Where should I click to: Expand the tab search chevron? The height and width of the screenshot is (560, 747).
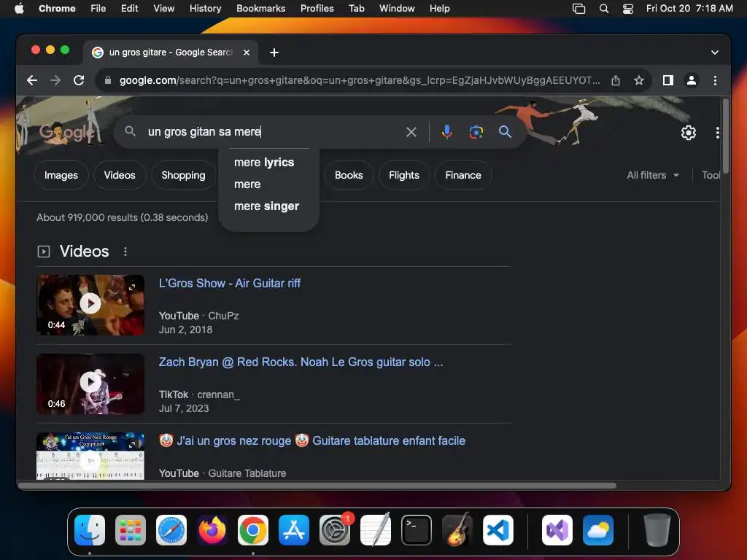click(x=715, y=52)
